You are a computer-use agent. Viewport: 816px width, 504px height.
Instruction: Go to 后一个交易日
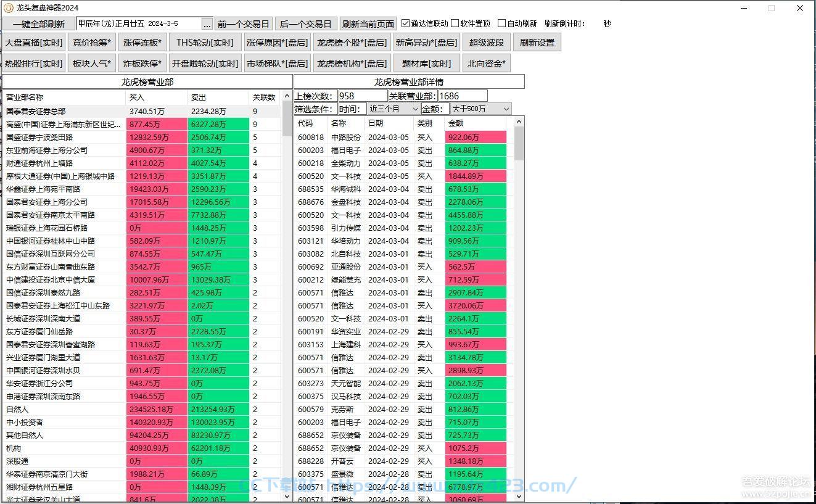click(x=305, y=24)
